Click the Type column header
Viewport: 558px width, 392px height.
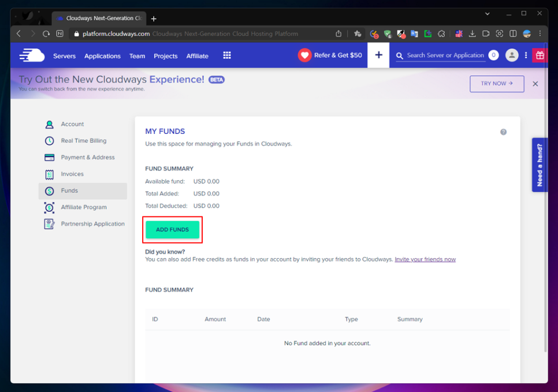[x=351, y=319]
